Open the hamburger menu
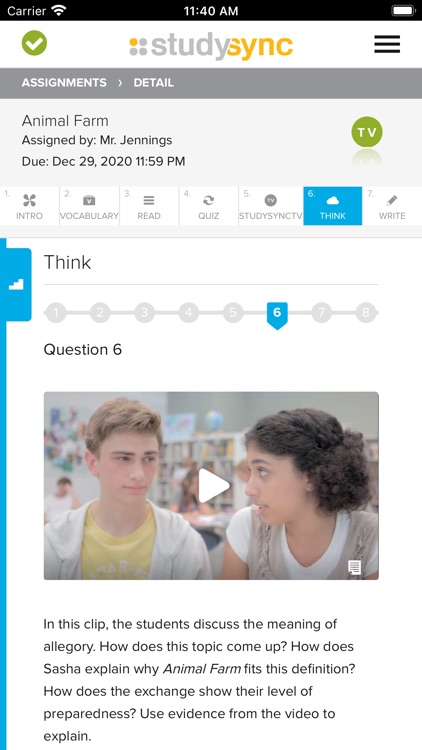This screenshot has width=422, height=750. point(387,44)
